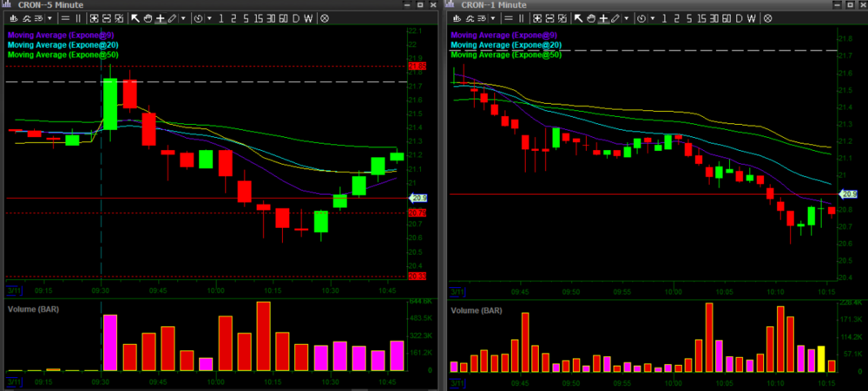The height and width of the screenshot is (391, 868).
Task: Click the clock interval icon in 5 Minute chart
Action: pos(199,17)
